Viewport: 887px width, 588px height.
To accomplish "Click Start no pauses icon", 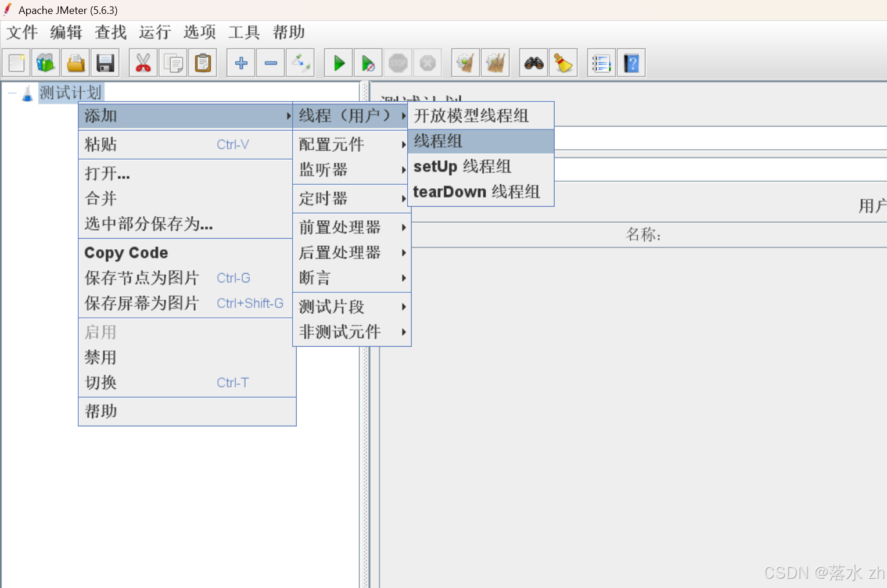I will tap(368, 63).
